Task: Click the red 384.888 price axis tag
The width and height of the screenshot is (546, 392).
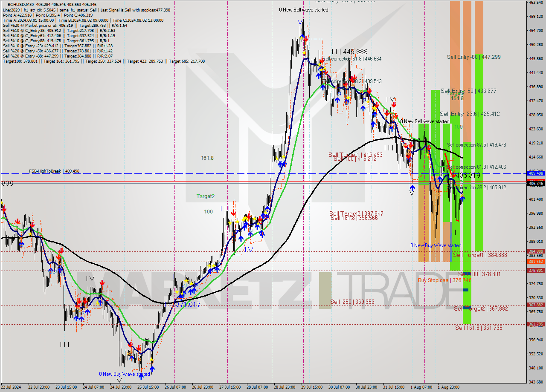Action: 536,251
